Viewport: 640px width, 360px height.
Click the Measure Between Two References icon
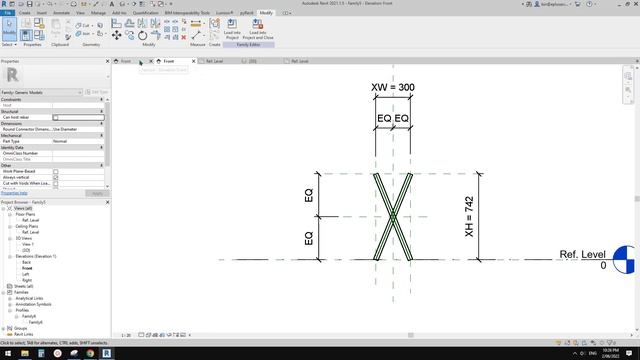coord(196,36)
